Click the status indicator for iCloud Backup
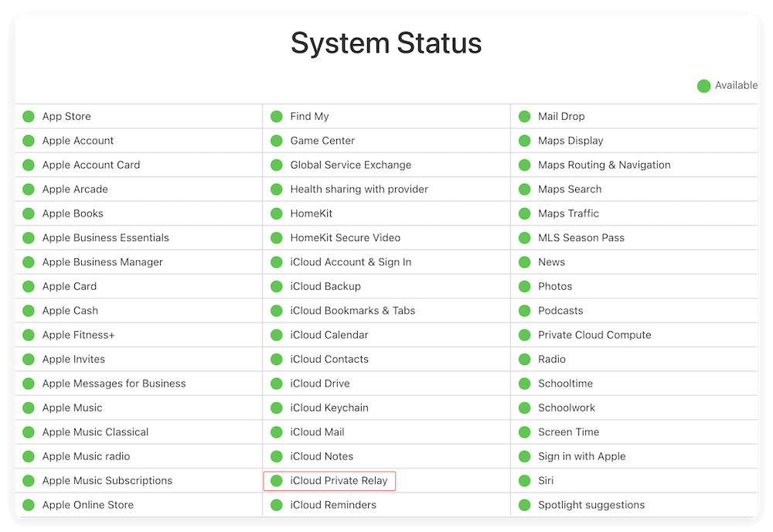 (277, 286)
